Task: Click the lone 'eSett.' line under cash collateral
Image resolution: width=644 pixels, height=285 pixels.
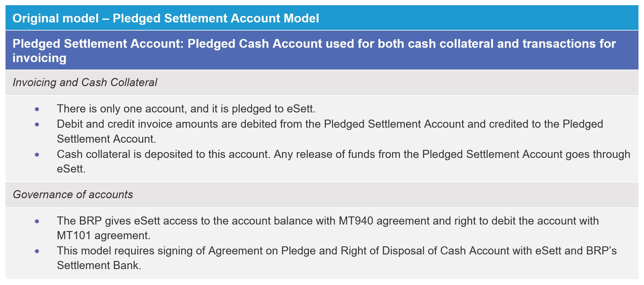Action: click(x=71, y=169)
